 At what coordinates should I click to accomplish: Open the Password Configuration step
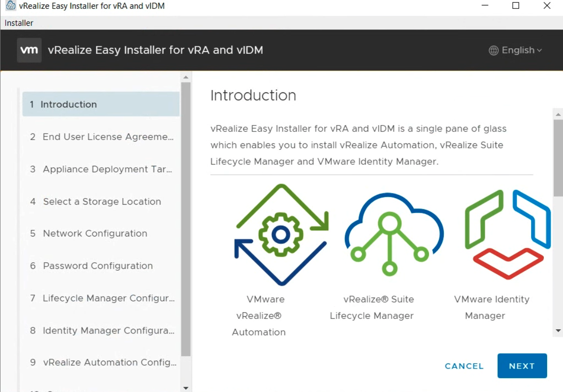(101, 266)
